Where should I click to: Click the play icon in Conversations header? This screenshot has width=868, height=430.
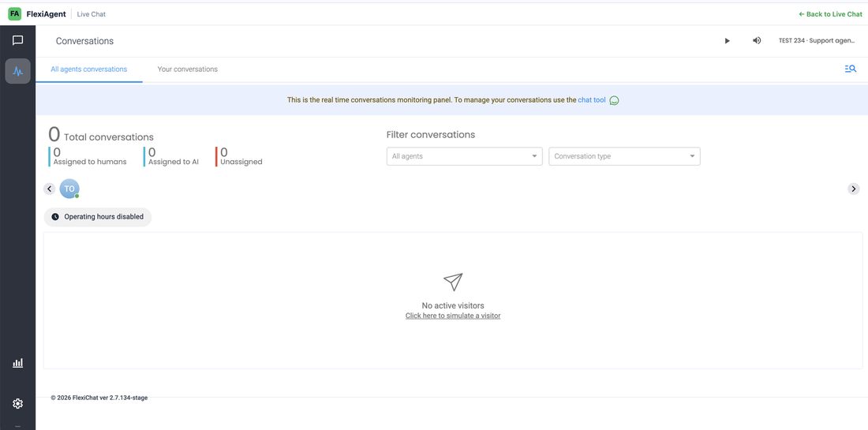click(728, 41)
